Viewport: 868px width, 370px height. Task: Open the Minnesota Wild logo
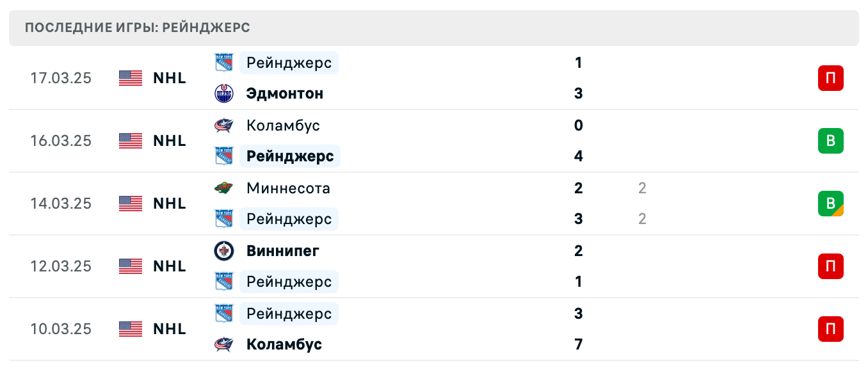coord(224,188)
